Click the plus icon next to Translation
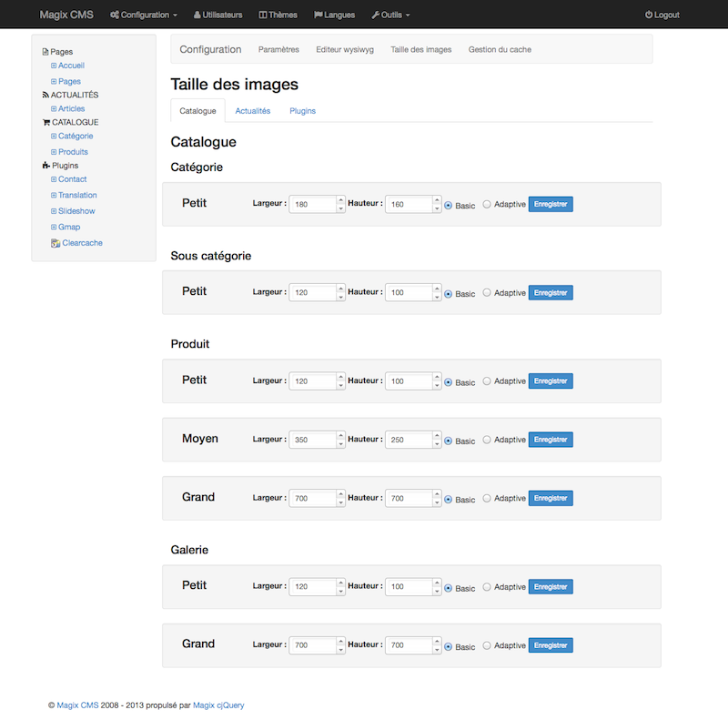728x720 pixels. pos(54,195)
